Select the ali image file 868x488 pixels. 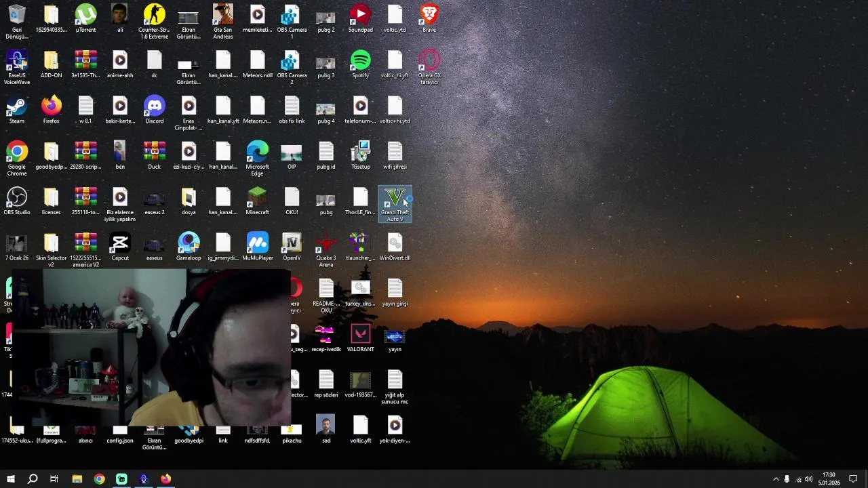[120, 18]
